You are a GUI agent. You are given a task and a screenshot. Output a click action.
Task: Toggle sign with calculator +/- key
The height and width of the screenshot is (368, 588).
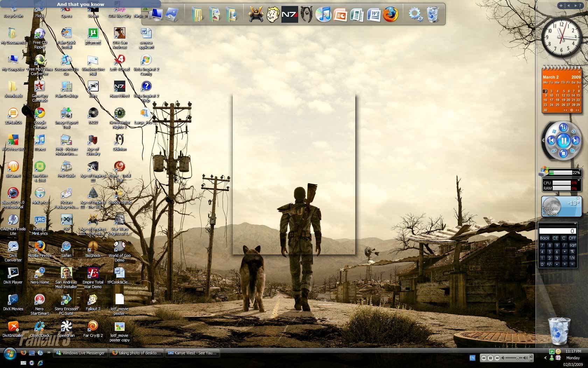549,264
